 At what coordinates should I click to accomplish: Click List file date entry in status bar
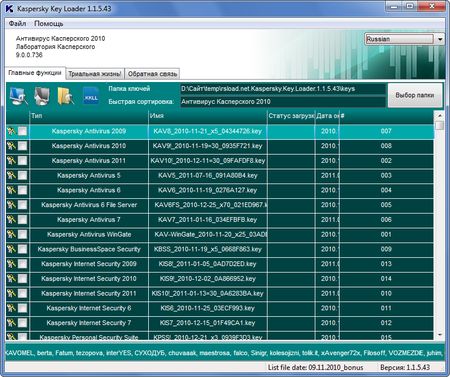point(315,367)
